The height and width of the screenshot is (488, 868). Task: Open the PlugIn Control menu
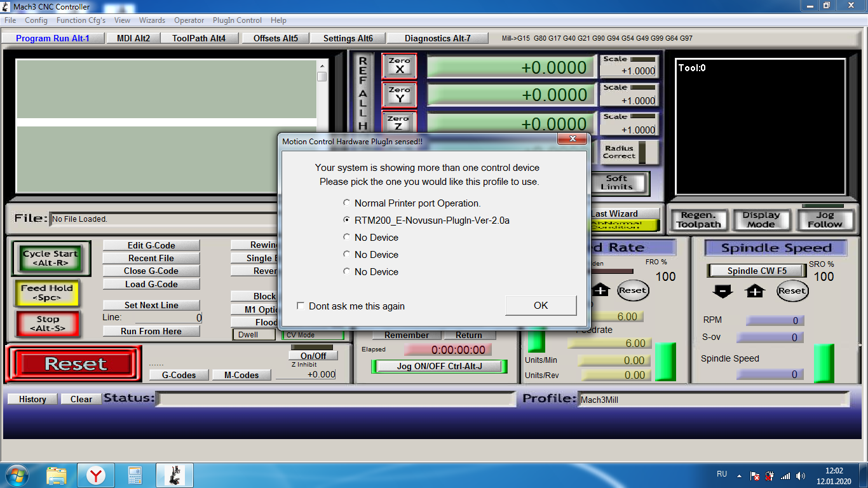point(237,20)
